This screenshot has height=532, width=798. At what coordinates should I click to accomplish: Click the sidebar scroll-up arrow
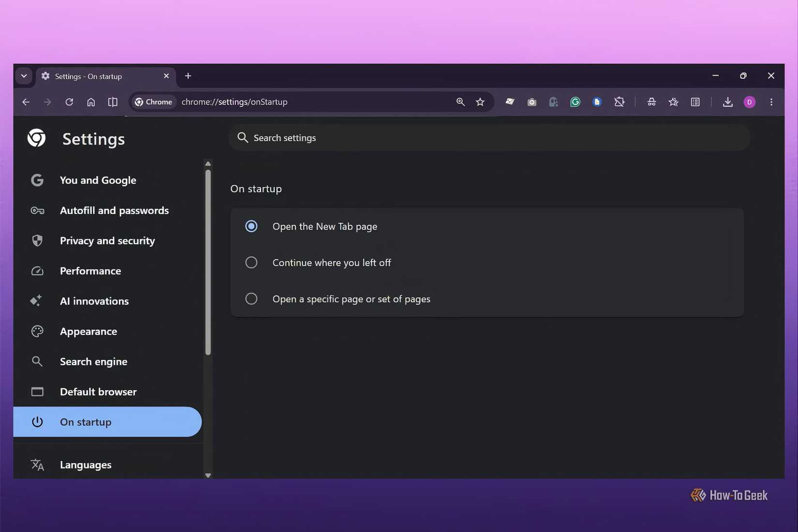(208, 164)
